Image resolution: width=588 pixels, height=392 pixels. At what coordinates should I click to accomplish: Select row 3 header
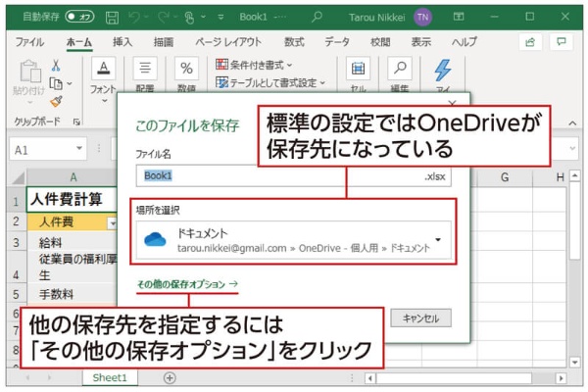click(x=16, y=242)
